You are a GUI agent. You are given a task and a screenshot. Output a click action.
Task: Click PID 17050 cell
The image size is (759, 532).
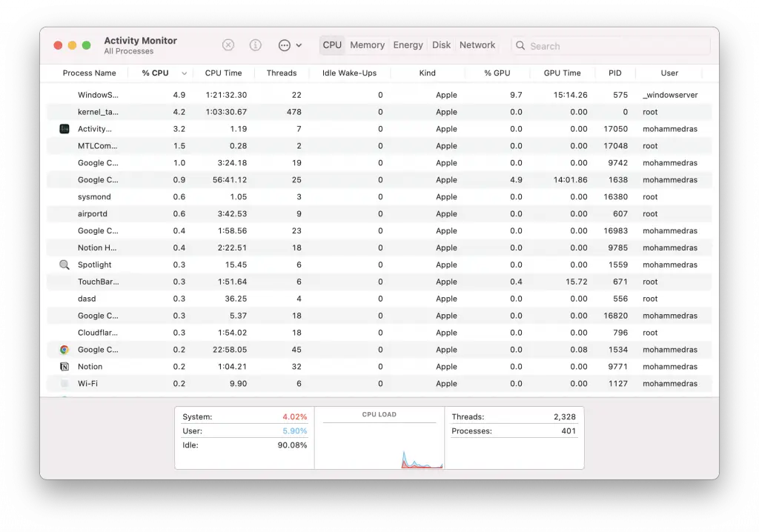(x=615, y=129)
